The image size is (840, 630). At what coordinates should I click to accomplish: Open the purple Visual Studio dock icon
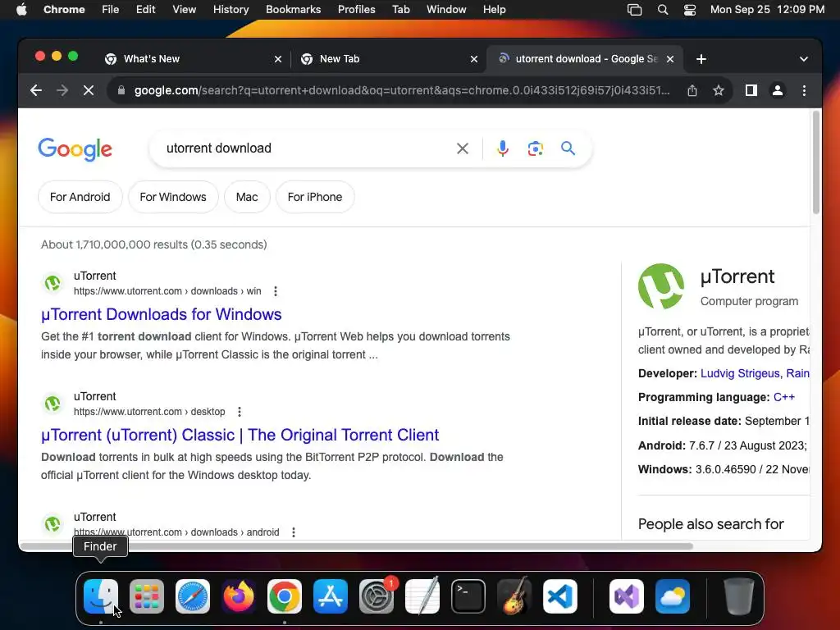click(626, 596)
